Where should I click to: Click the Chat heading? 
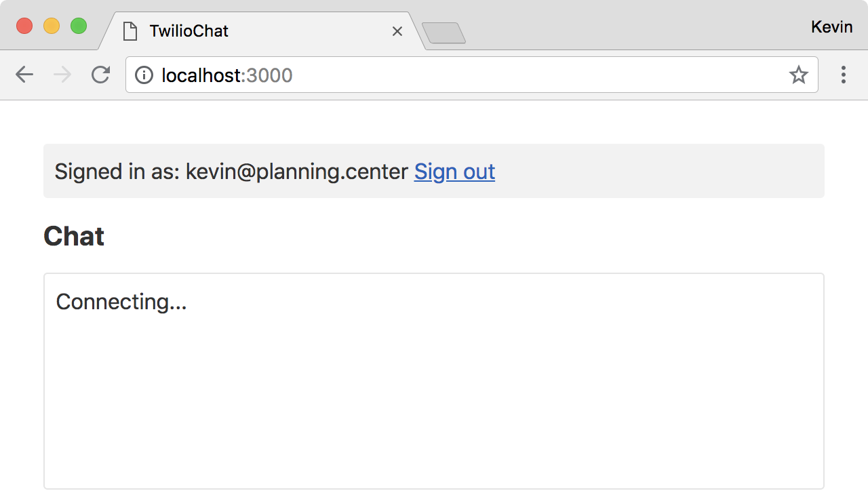pyautogui.click(x=74, y=237)
